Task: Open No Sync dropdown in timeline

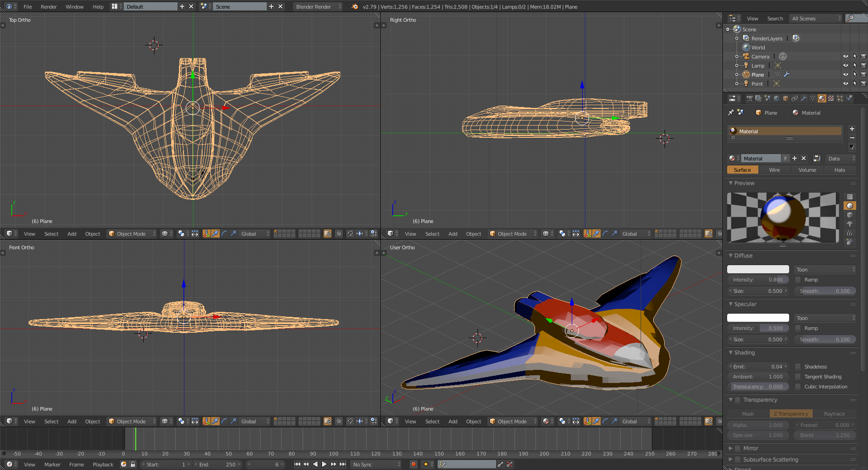Action: [376, 464]
